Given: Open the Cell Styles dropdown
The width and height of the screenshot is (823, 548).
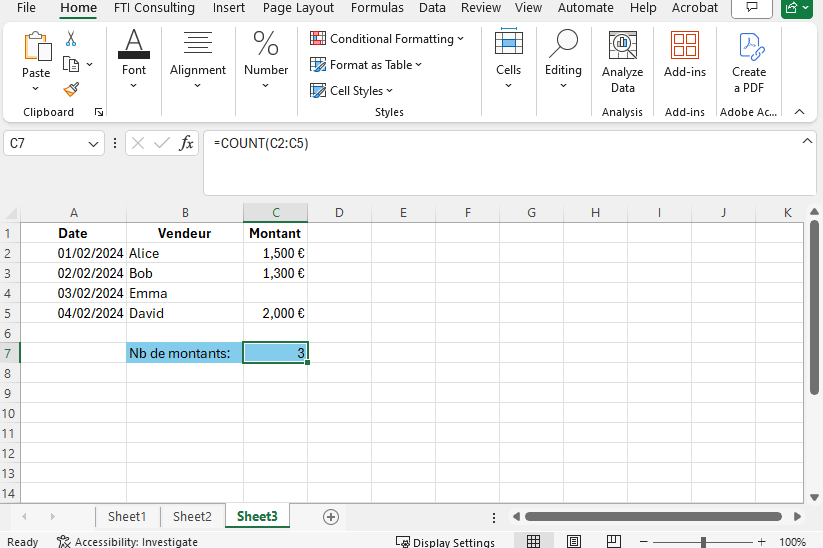Looking at the screenshot, I should pyautogui.click(x=351, y=91).
